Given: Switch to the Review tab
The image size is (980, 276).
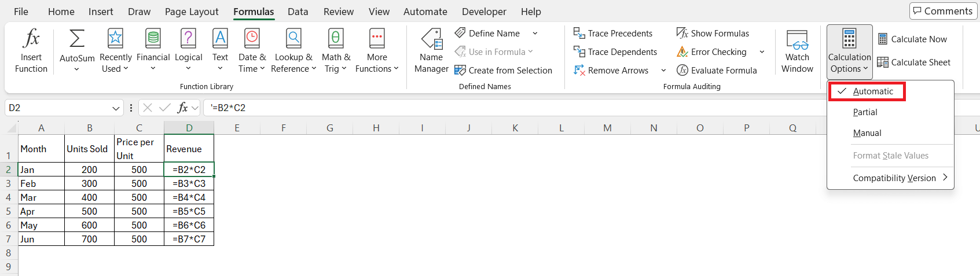Looking at the screenshot, I should [339, 12].
